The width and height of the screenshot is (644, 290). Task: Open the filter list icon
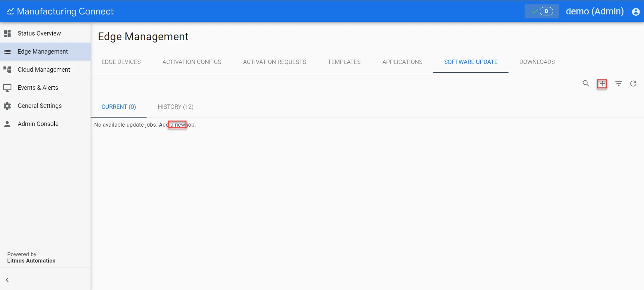619,84
